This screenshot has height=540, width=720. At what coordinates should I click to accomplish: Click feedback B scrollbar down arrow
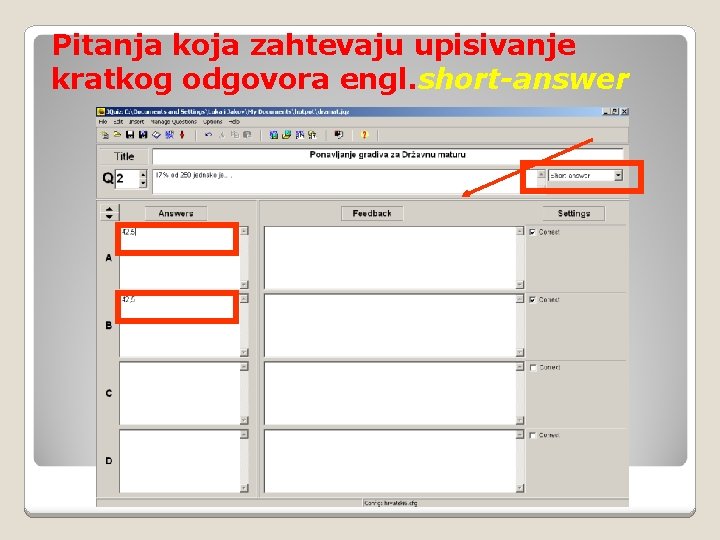tap(520, 352)
